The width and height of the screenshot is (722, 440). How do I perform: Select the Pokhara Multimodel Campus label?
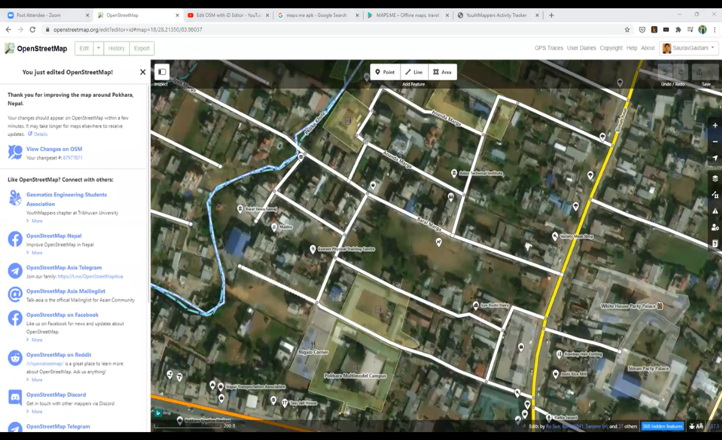[355, 376]
